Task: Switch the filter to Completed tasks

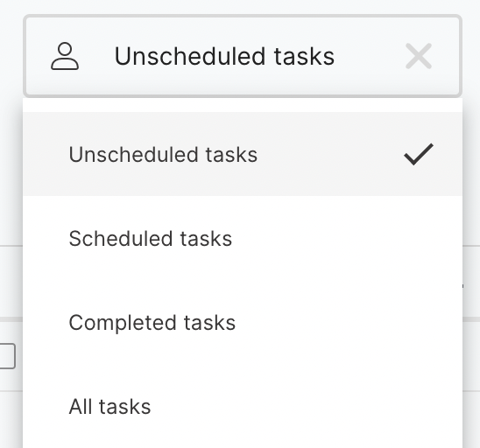Action: (243, 322)
